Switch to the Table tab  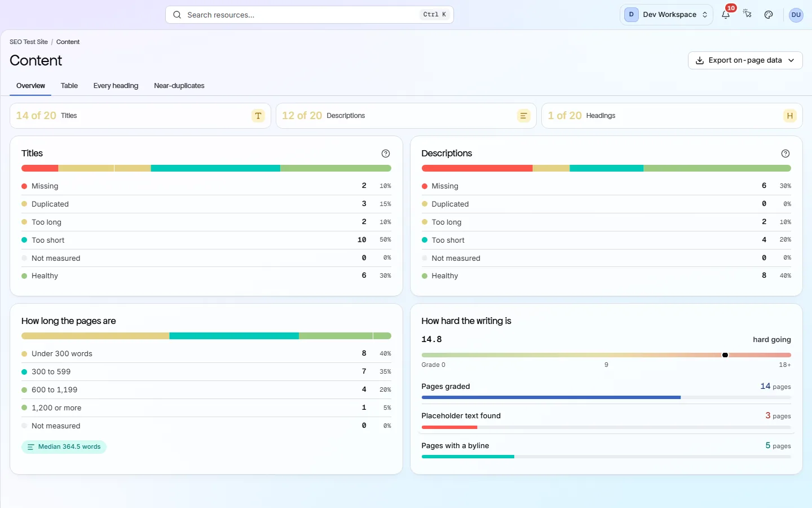pyautogui.click(x=69, y=86)
